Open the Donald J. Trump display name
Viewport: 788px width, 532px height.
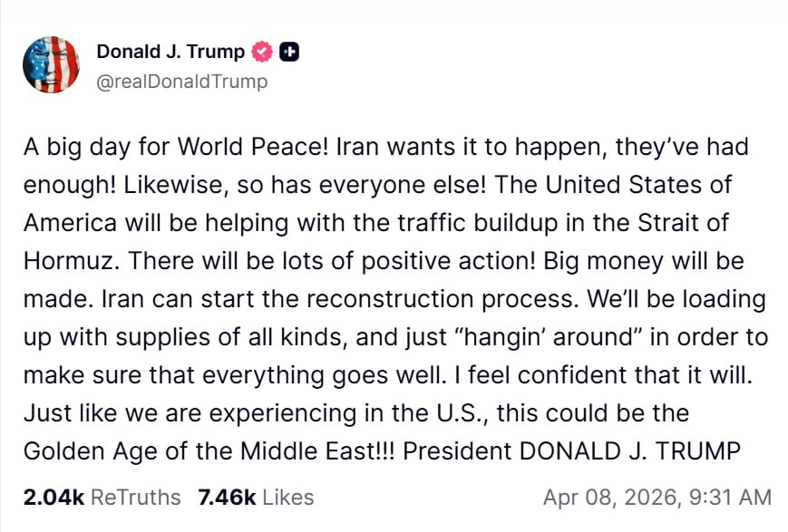tap(170, 52)
